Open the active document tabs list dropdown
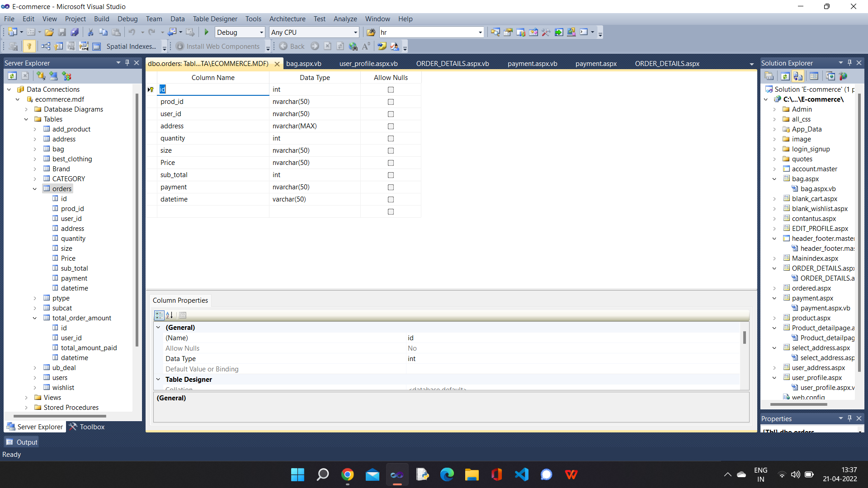The height and width of the screenshot is (488, 868). (751, 64)
